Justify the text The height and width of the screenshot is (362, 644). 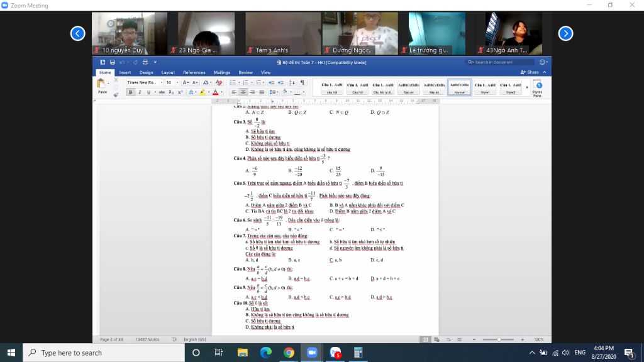tap(262, 92)
